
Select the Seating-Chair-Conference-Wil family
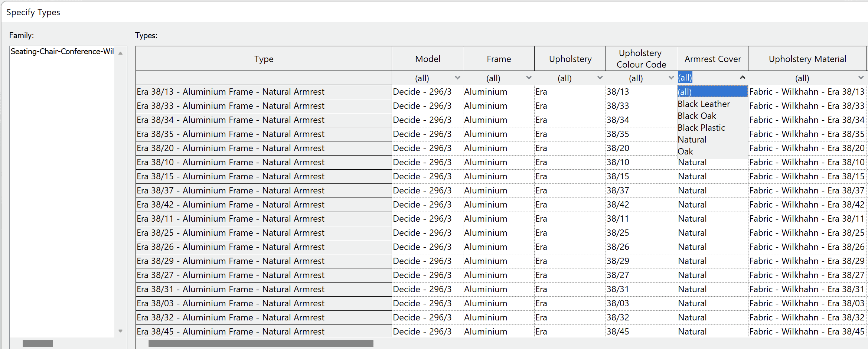pyautogui.click(x=62, y=52)
